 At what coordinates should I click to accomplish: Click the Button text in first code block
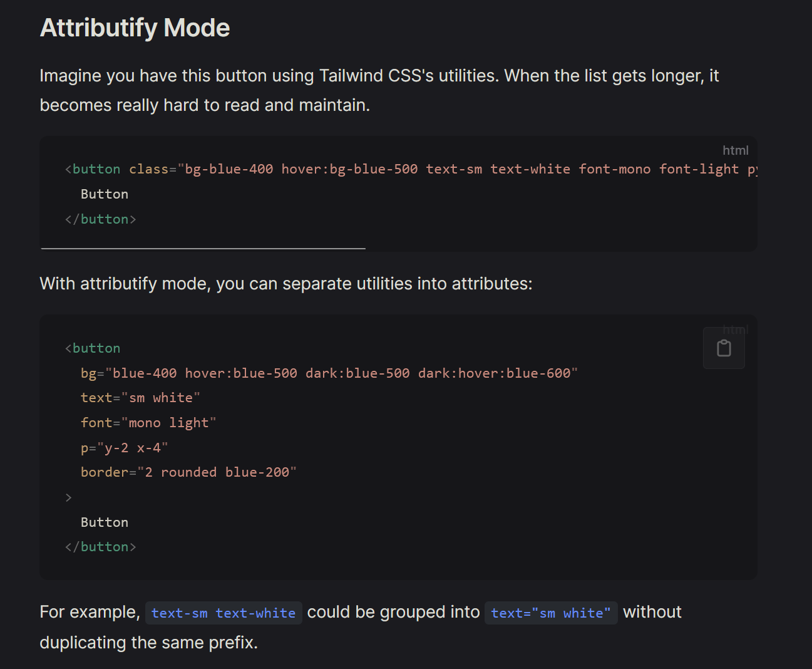coord(105,194)
